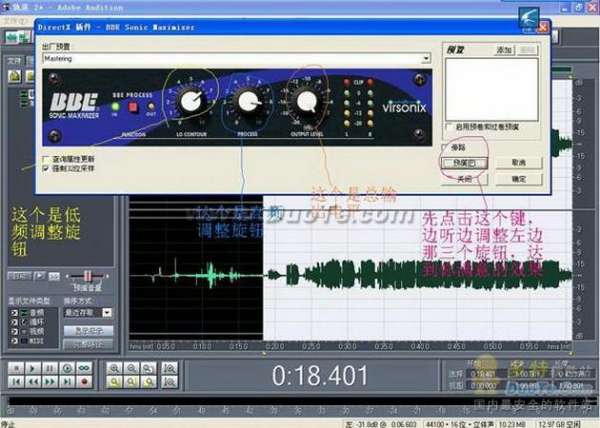The height and width of the screenshot is (428, 600).
Task: Toggle the checked 强制 sampling checkbox
Action: 47,168
